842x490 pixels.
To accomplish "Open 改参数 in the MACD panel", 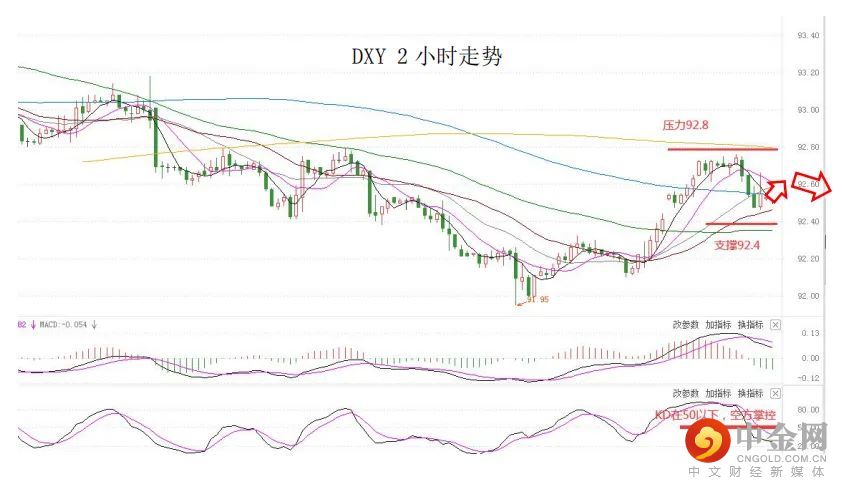I will coord(685,326).
